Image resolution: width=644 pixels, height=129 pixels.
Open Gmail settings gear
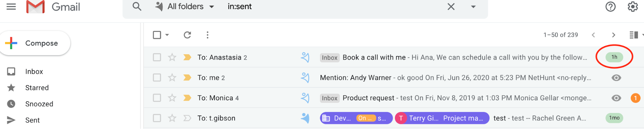(633, 6)
